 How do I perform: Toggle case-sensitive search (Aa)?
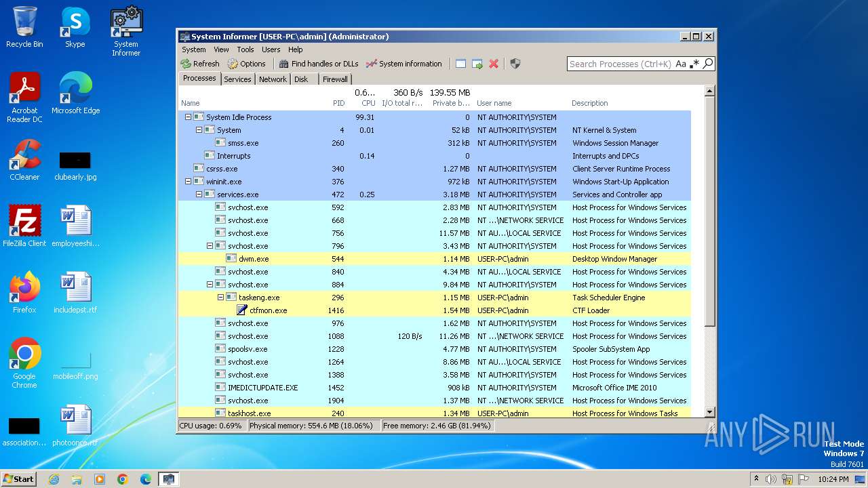pyautogui.click(x=681, y=64)
